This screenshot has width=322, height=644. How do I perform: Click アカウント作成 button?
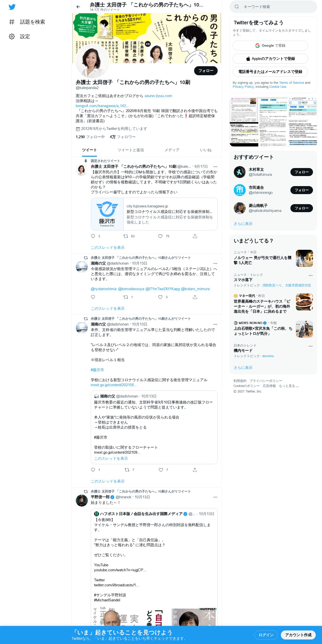298,635
